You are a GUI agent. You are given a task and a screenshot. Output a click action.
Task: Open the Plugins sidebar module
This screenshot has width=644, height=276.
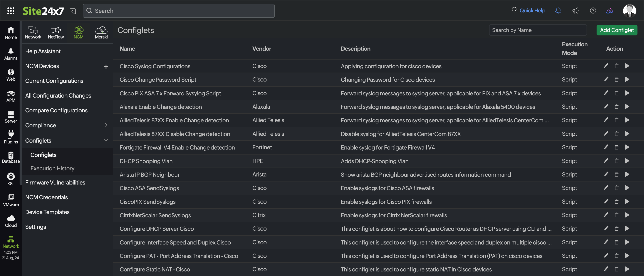tap(11, 137)
